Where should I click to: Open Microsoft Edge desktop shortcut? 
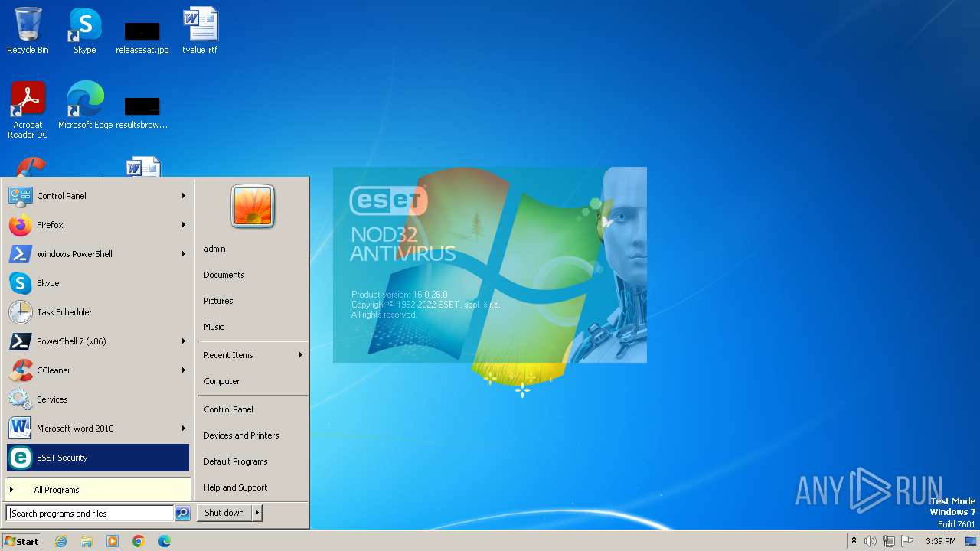(85, 106)
